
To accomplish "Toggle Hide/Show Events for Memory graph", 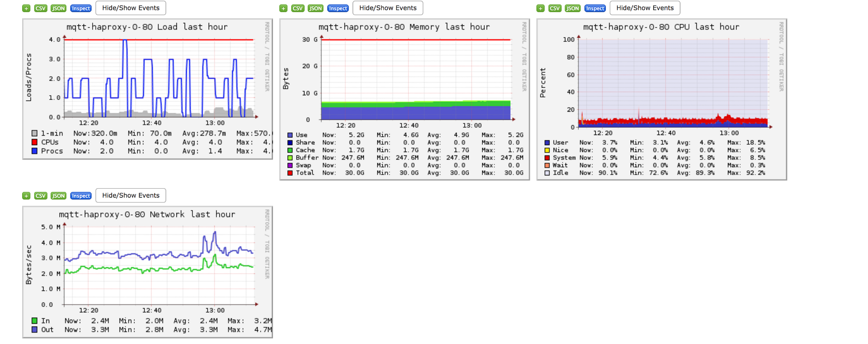I will click(388, 8).
